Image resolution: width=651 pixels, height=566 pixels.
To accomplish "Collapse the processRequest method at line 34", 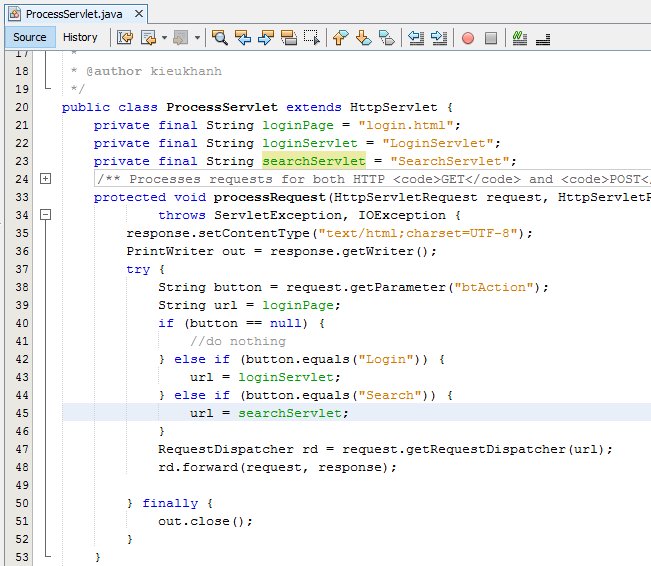I will pyautogui.click(x=46, y=215).
